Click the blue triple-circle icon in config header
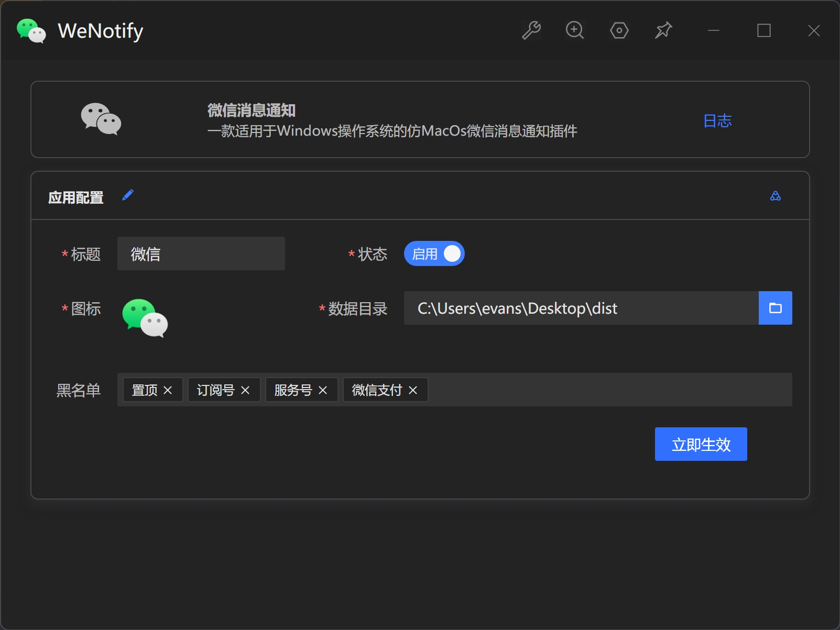 776,196
